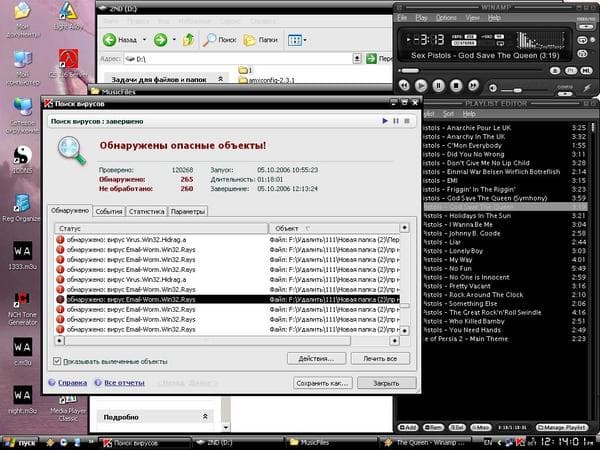The width and height of the screenshot is (600, 450).
Task: Open Winamp Play menu
Action: (x=421, y=18)
